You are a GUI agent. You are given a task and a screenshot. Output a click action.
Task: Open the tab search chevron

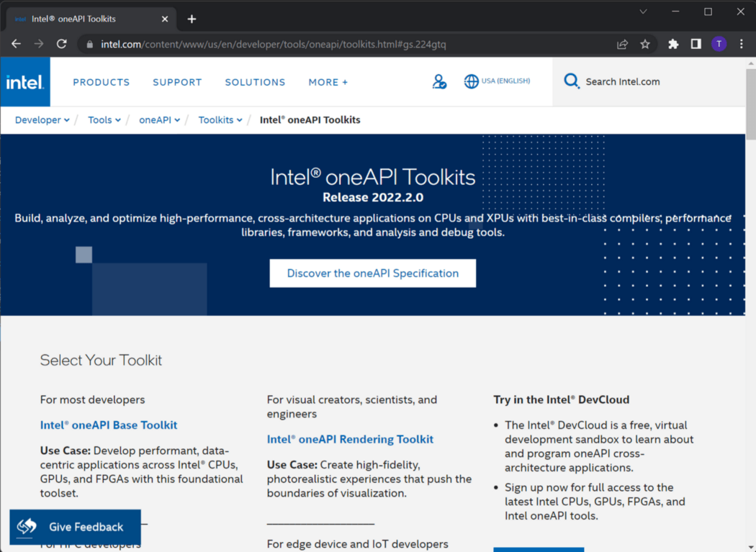(643, 12)
